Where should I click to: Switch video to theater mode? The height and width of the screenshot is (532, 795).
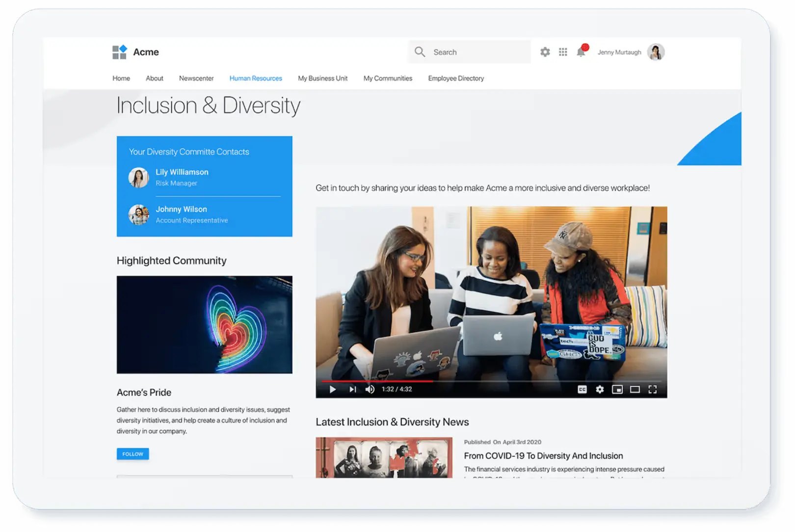[635, 390]
